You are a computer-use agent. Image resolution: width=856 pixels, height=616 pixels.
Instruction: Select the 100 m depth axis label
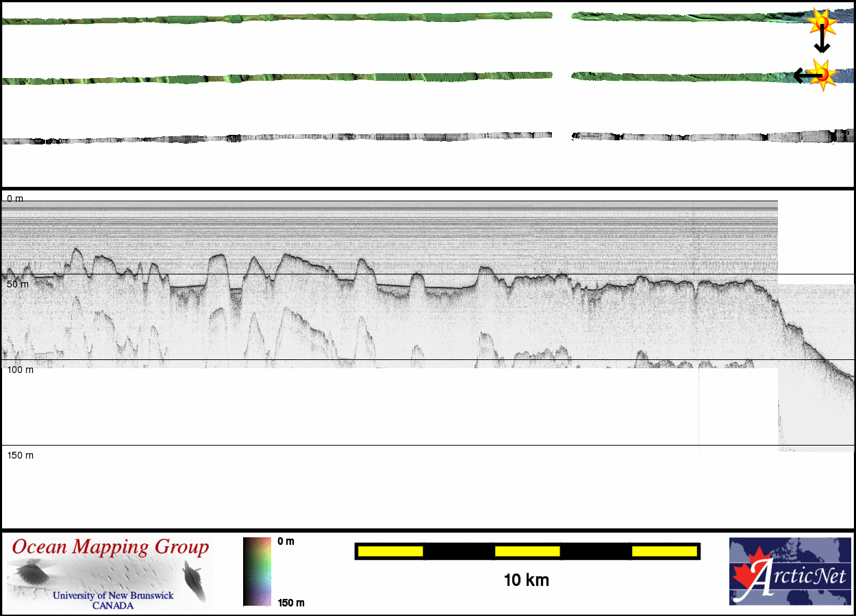click(x=20, y=370)
